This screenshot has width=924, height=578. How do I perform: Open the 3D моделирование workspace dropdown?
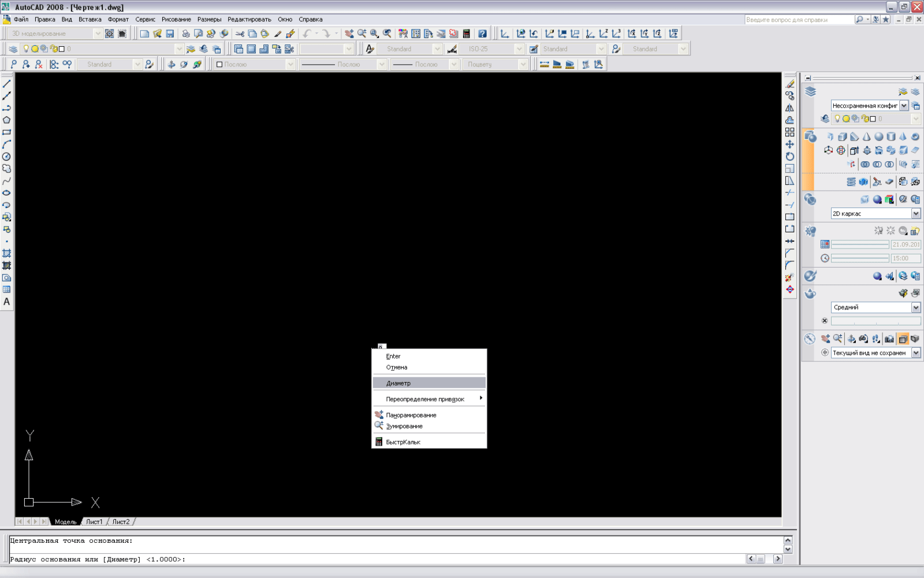pyautogui.click(x=98, y=34)
